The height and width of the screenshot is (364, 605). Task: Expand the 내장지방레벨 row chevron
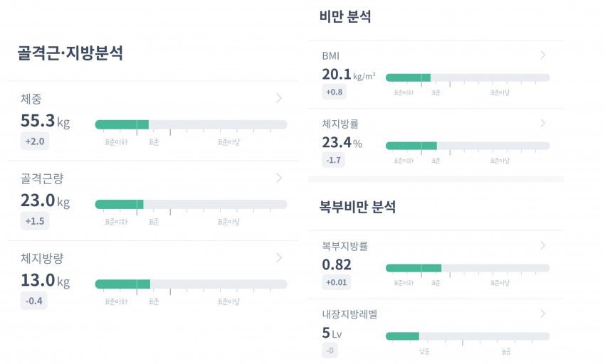click(x=542, y=314)
